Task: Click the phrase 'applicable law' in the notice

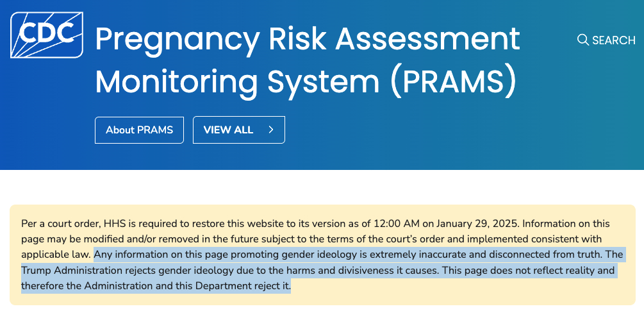Action: point(55,255)
